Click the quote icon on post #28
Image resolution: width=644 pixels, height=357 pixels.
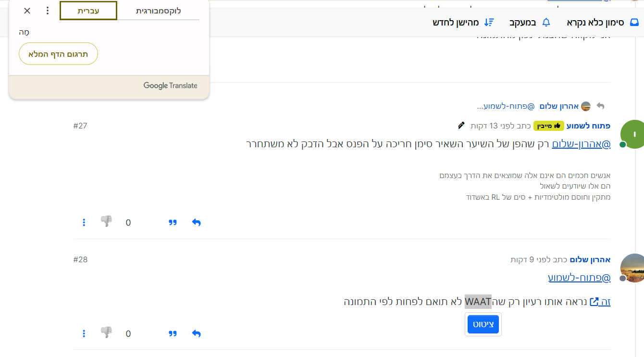coord(173,333)
